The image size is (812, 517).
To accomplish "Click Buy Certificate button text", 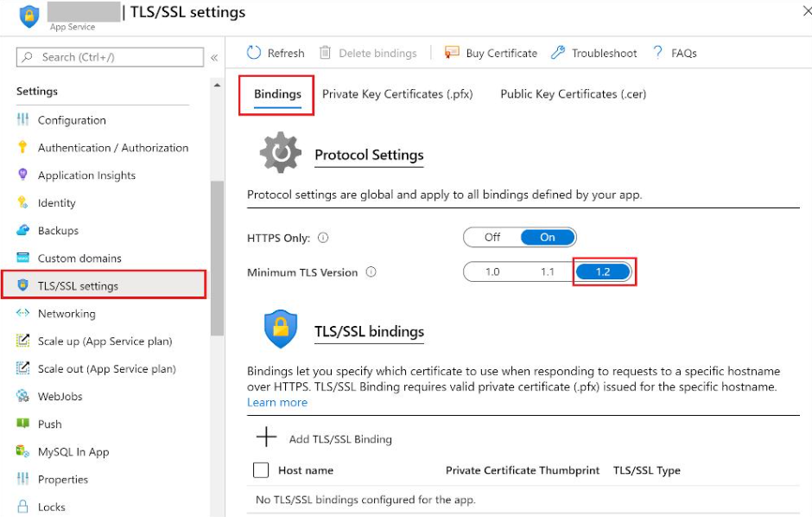I will pyautogui.click(x=501, y=53).
